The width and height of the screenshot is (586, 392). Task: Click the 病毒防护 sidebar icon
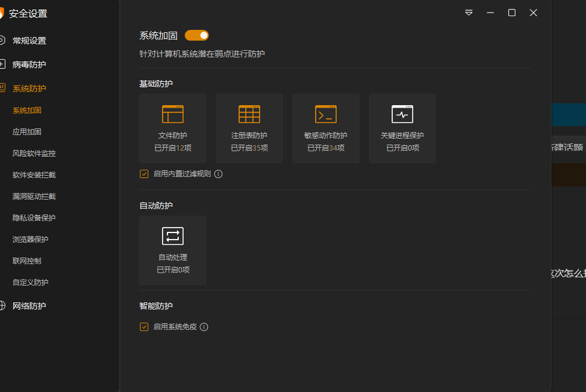coord(2,64)
